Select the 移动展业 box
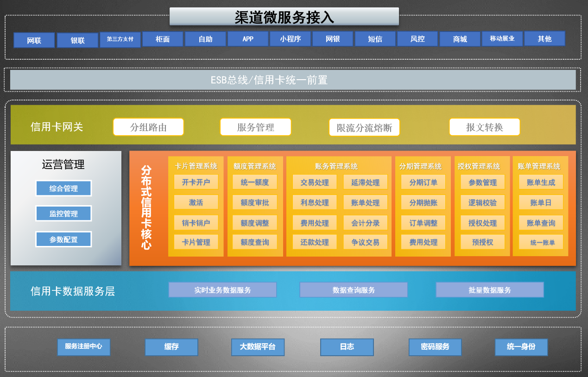The height and width of the screenshot is (377, 588). tap(502, 38)
